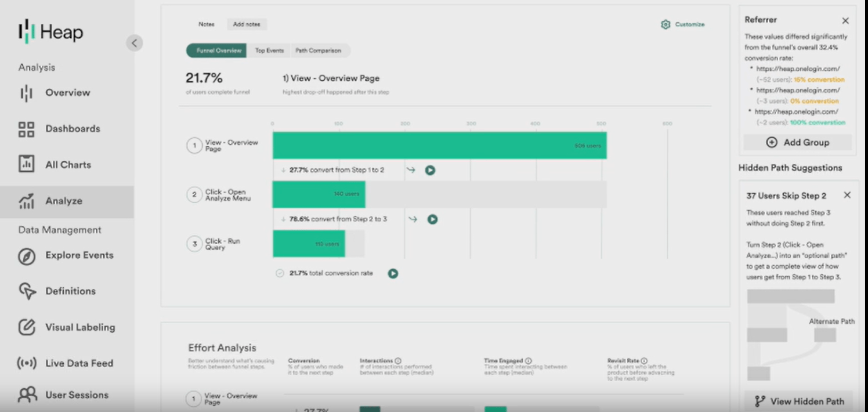
Task: Go to All Charts in sidebar
Action: [x=68, y=165]
